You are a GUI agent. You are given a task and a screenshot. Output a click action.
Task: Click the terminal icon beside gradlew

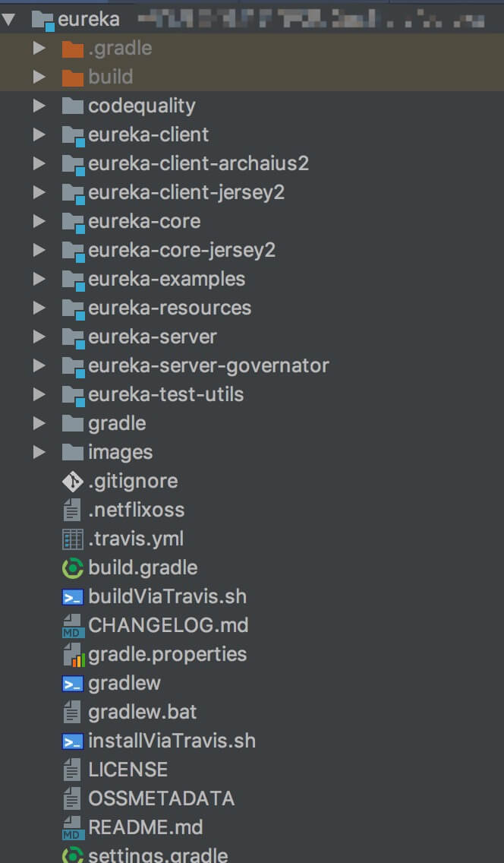point(73,684)
